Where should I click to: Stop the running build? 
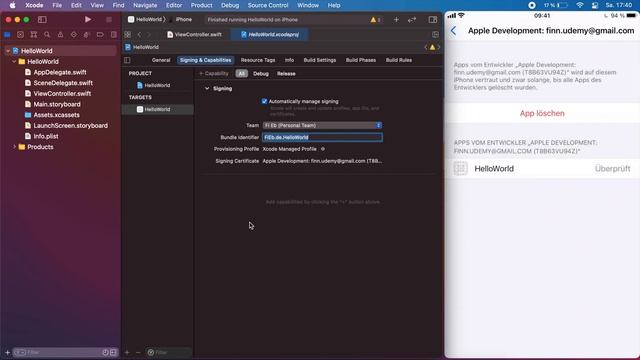[x=109, y=20]
